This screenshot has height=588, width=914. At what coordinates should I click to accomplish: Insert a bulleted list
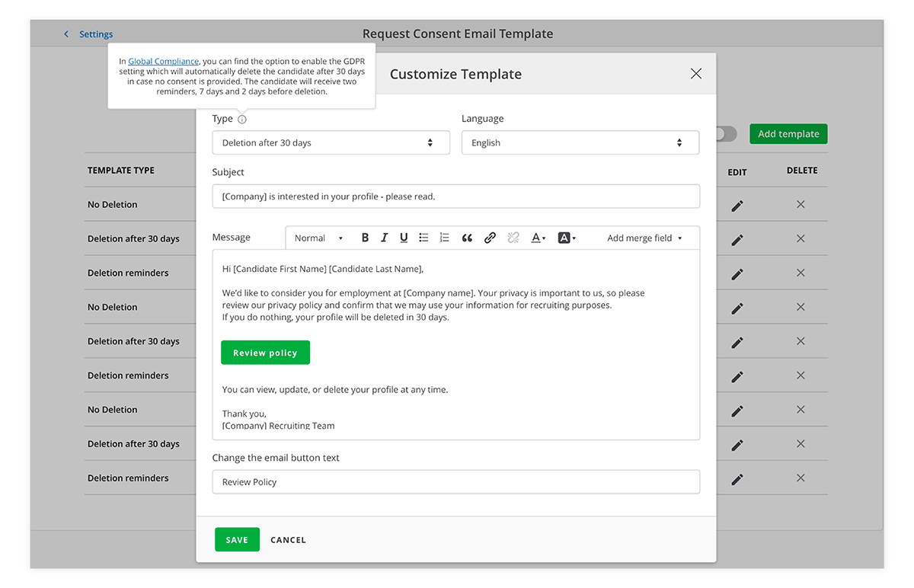tap(424, 238)
